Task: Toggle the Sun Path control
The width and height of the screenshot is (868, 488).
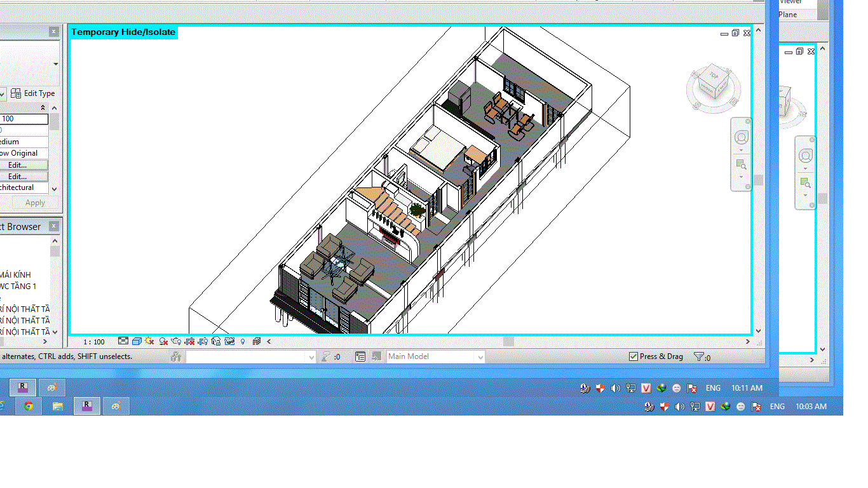Action: coord(149,341)
